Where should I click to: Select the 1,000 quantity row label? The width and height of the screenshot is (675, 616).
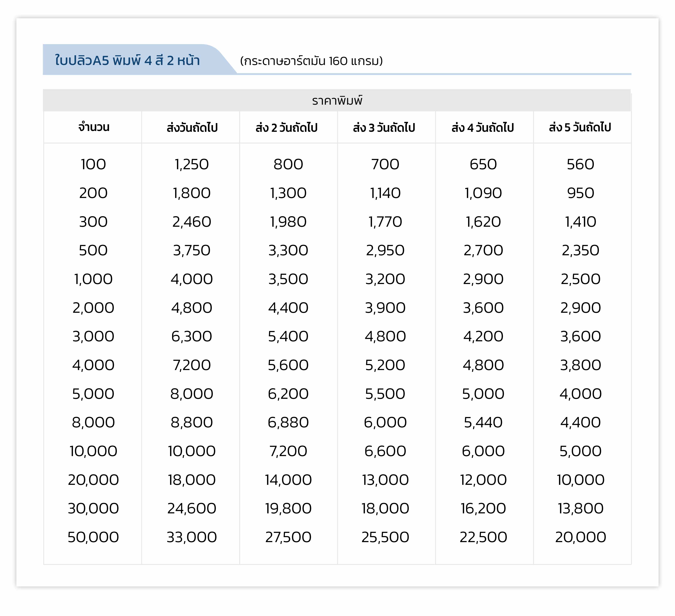click(x=93, y=279)
